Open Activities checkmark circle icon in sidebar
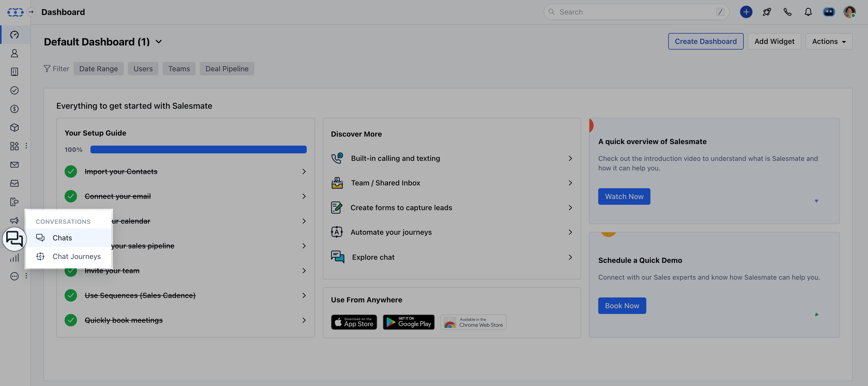 coord(14,90)
